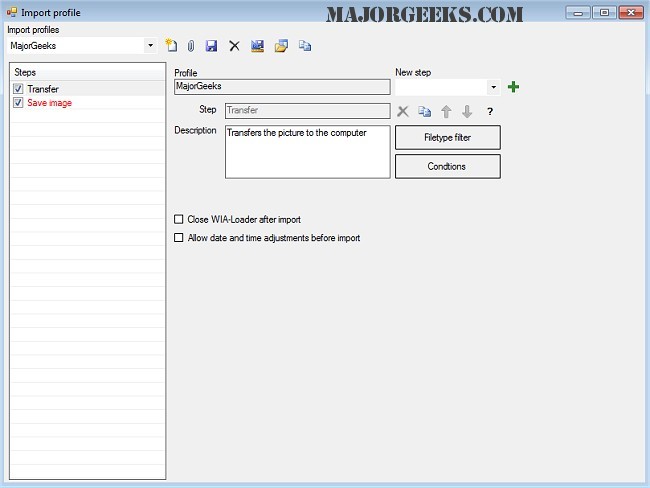The width and height of the screenshot is (650, 488).
Task: Create a new import profile icon
Action: (x=172, y=46)
